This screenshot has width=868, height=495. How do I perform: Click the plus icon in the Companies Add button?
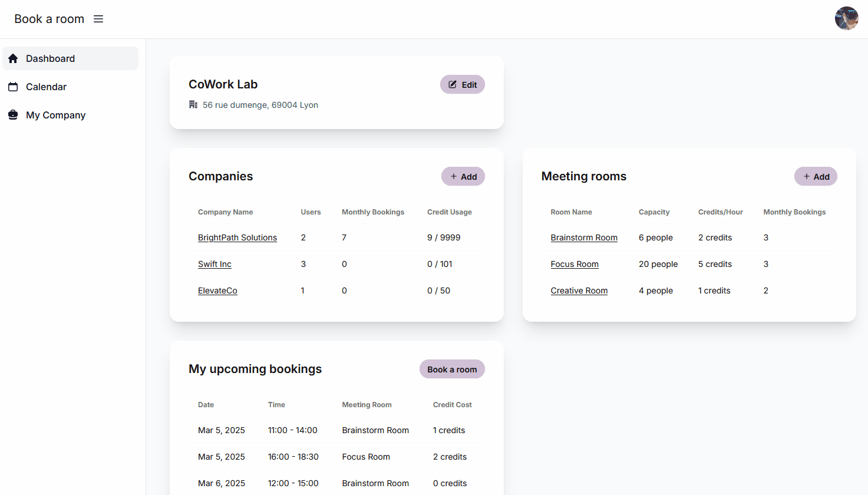coord(454,176)
